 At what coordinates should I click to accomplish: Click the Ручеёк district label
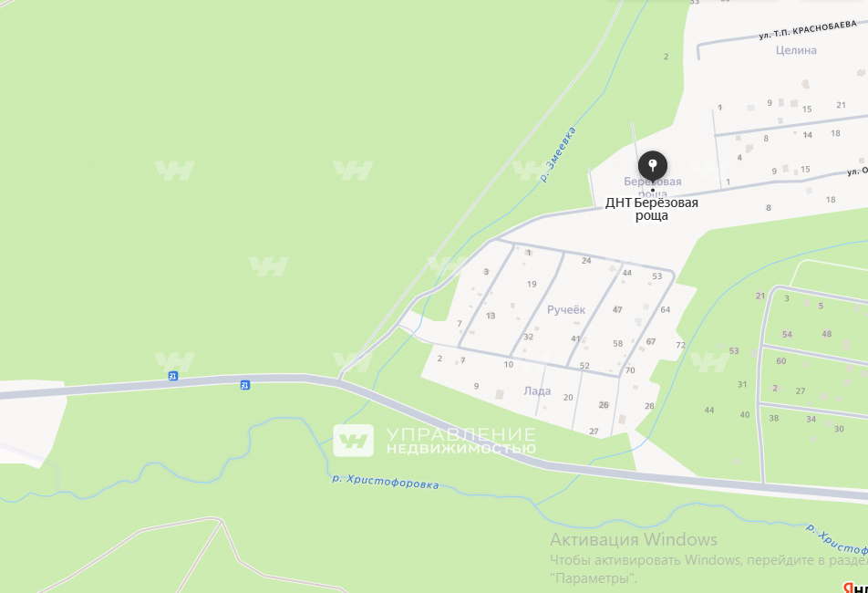(565, 309)
